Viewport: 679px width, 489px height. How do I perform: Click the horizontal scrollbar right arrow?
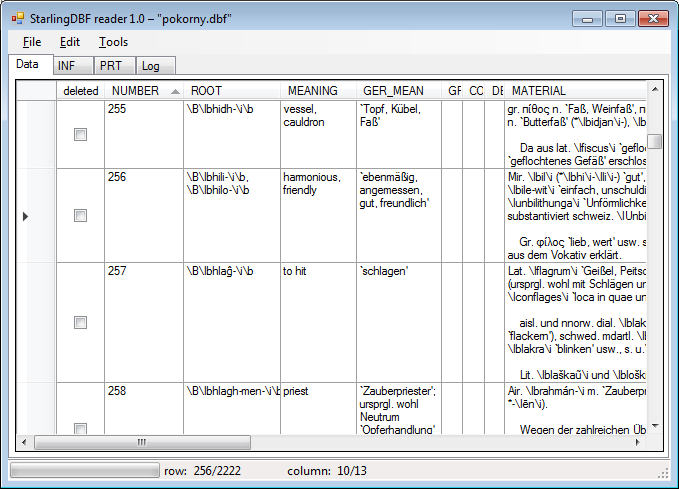tap(638, 442)
